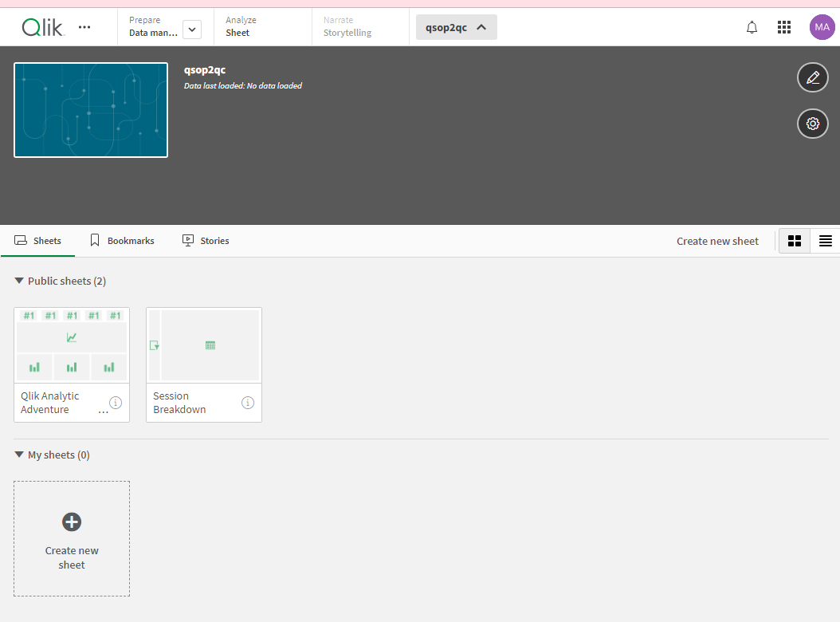Switch to the Stories tab
The width and height of the screenshot is (840, 622).
coord(206,241)
